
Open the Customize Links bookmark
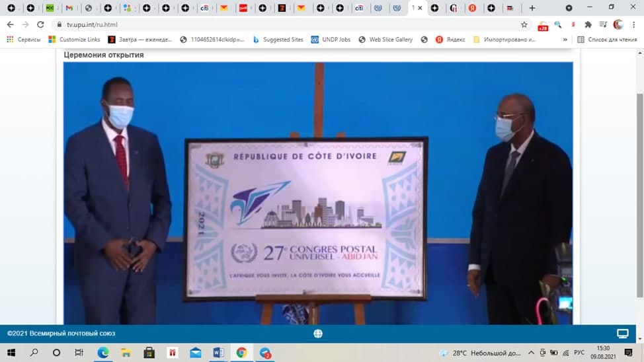pos(74,40)
